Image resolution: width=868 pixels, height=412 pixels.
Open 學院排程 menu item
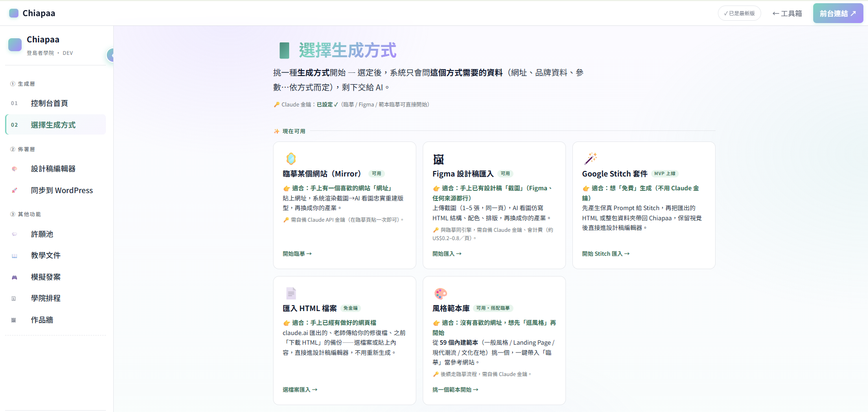tap(56, 298)
